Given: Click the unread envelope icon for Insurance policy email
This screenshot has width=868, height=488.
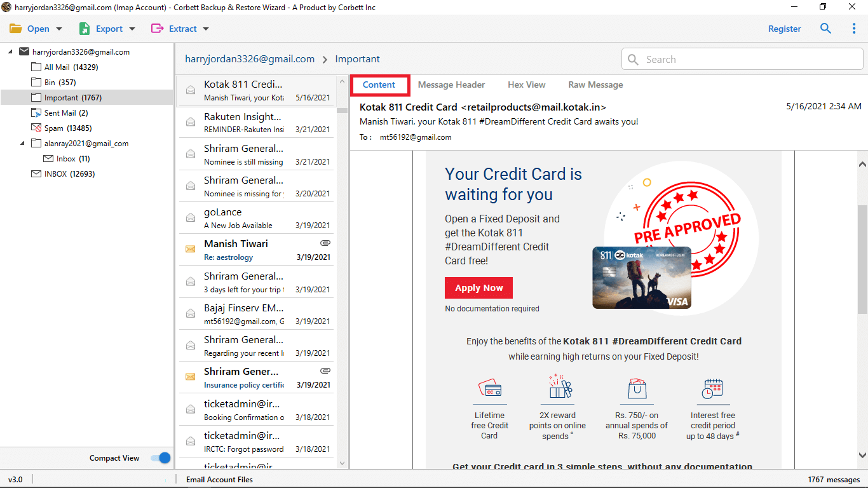Looking at the screenshot, I should (190, 377).
